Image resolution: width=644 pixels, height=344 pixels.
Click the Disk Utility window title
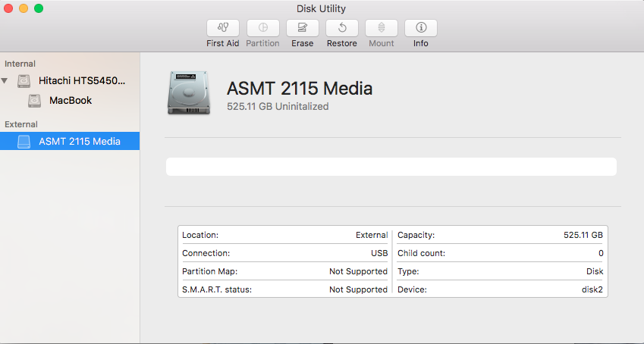(322, 8)
